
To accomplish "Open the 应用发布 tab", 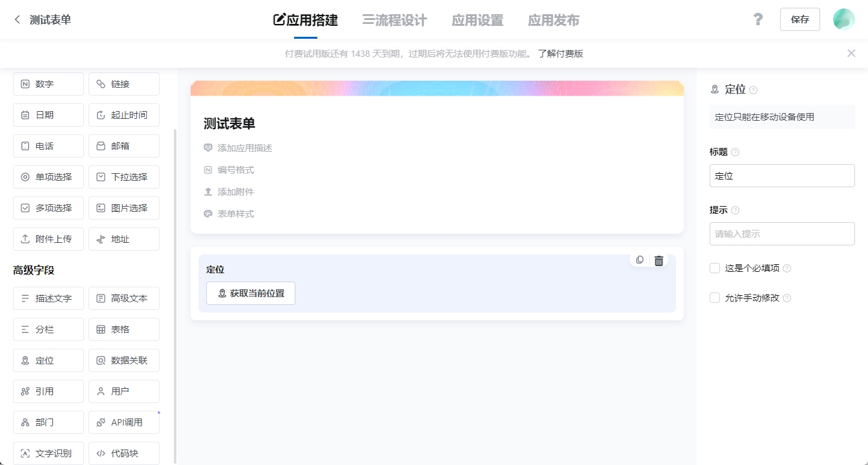I will click(x=553, y=20).
